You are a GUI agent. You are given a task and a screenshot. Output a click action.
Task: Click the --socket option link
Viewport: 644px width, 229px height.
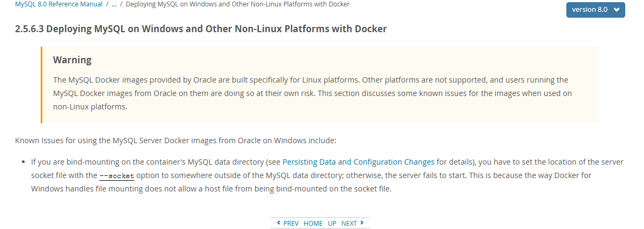[x=117, y=175]
